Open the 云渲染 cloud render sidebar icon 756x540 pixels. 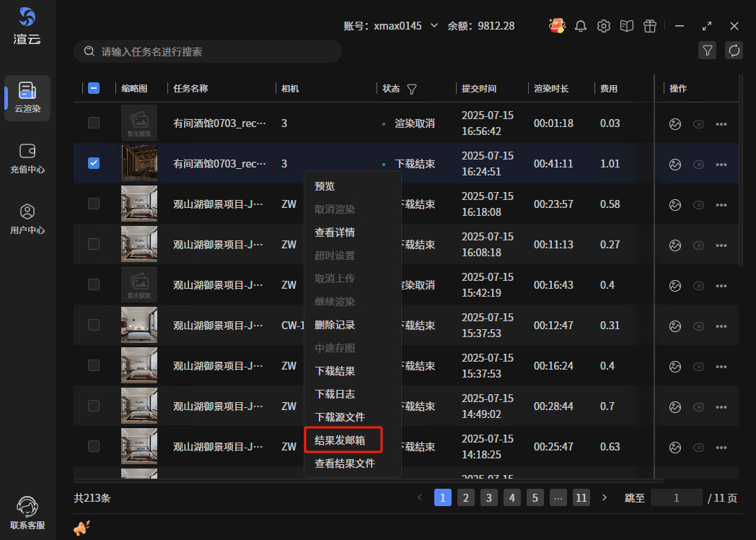point(27,97)
